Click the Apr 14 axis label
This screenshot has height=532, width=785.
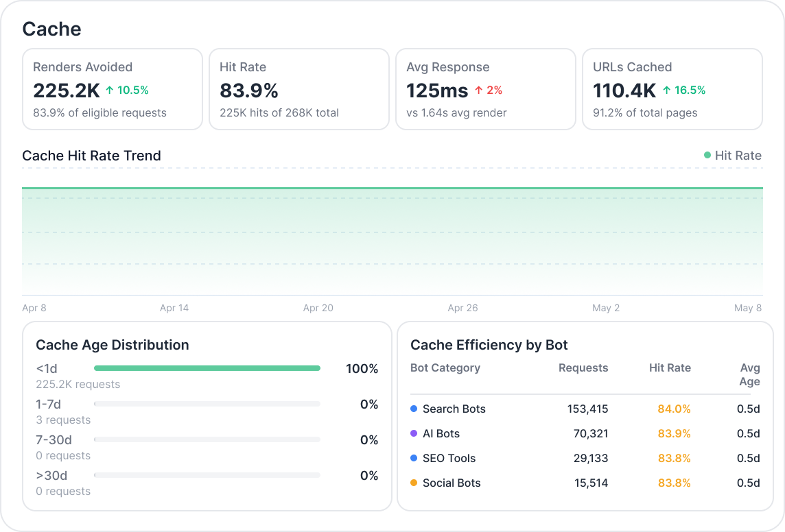coord(174,308)
